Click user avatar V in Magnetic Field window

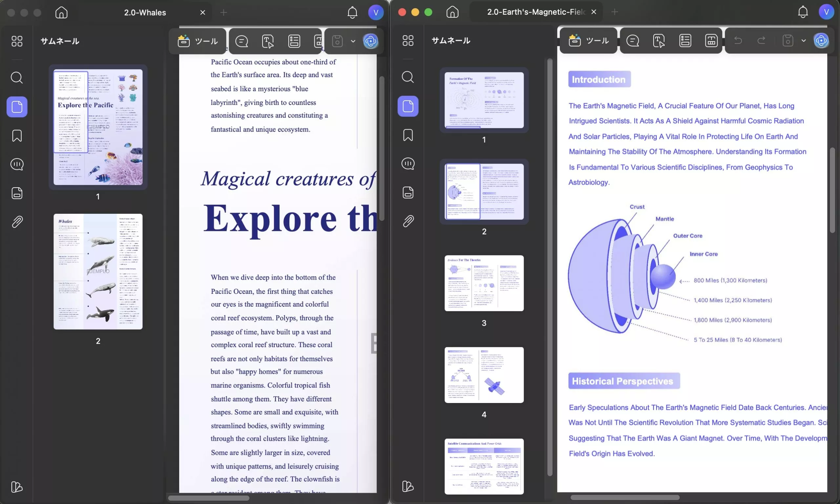pyautogui.click(x=826, y=12)
